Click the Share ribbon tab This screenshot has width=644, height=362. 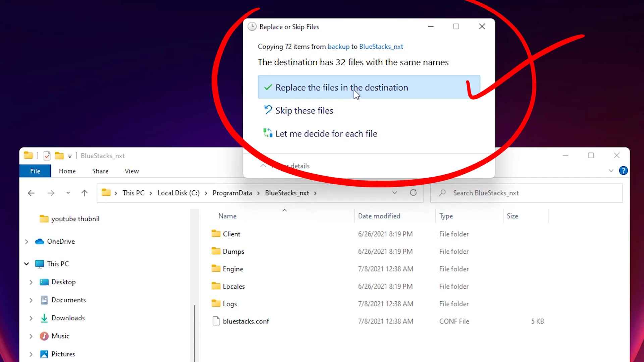[x=100, y=171]
